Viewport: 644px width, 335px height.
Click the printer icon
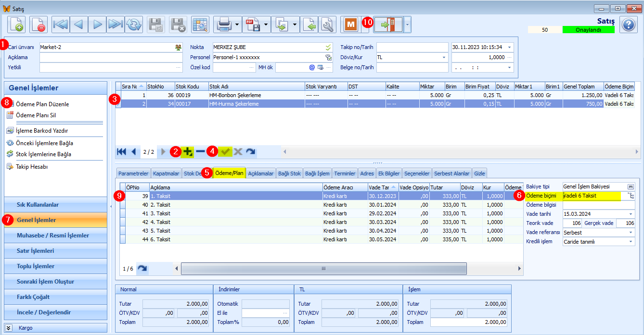224,24
